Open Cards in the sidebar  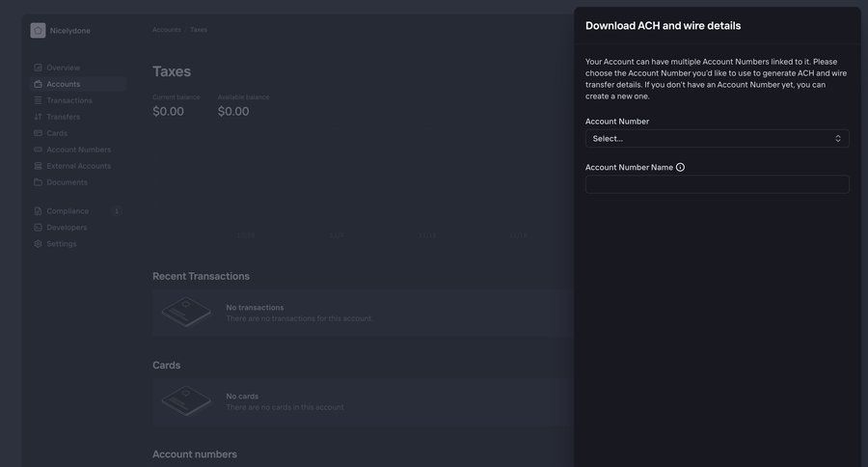click(57, 133)
